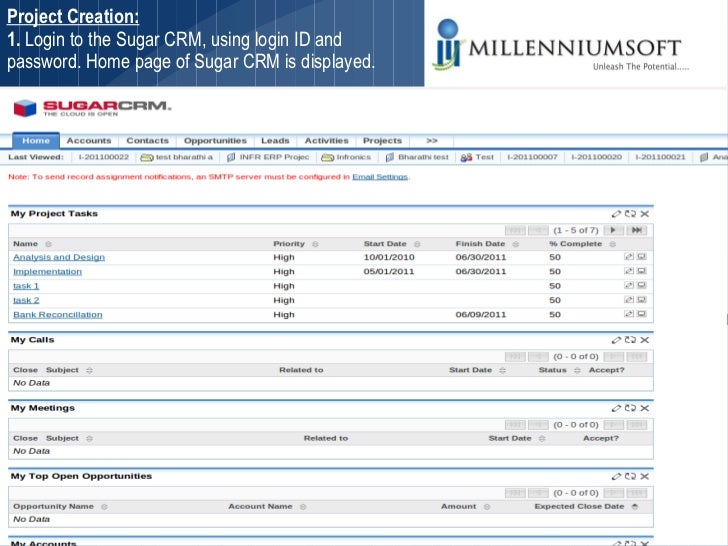Refresh the My Meetings dashlet
This screenshot has width=728, height=546.
pyautogui.click(x=630, y=408)
